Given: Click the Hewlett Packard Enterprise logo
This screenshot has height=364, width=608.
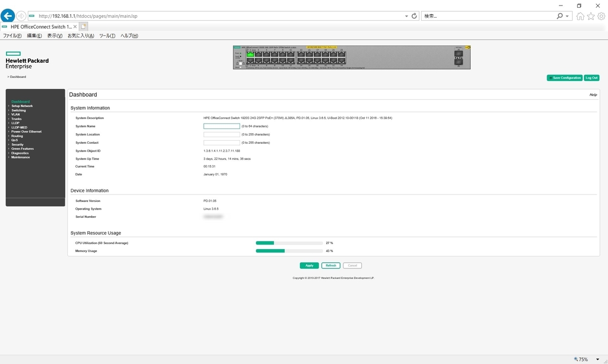Looking at the screenshot, I should 27,60.
